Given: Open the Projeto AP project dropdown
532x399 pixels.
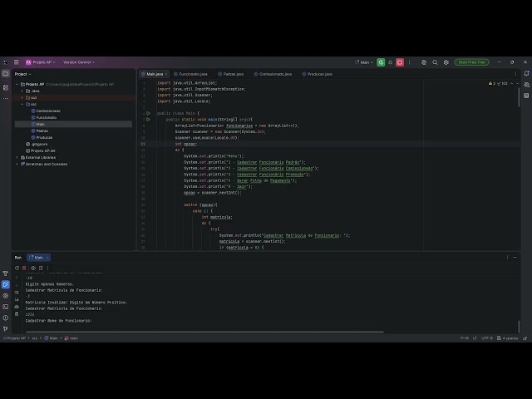Looking at the screenshot, I should click(41, 62).
